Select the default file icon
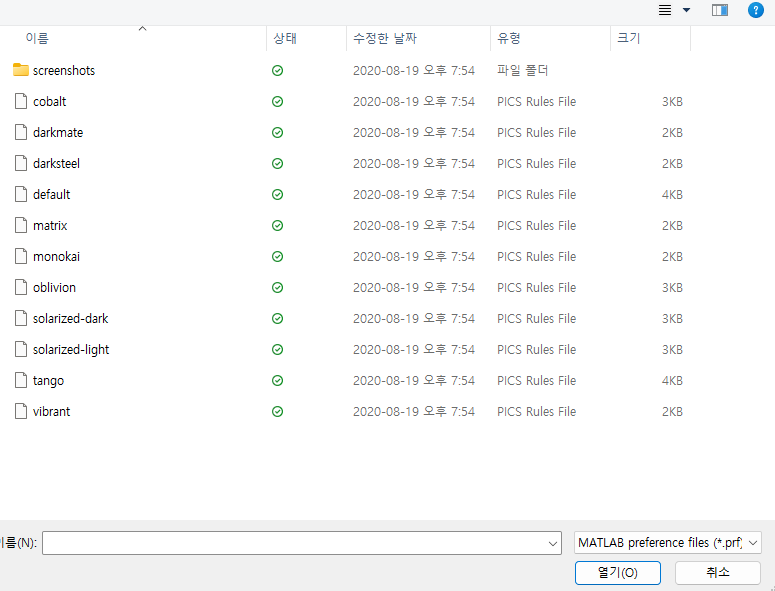775x591 pixels. coord(21,194)
